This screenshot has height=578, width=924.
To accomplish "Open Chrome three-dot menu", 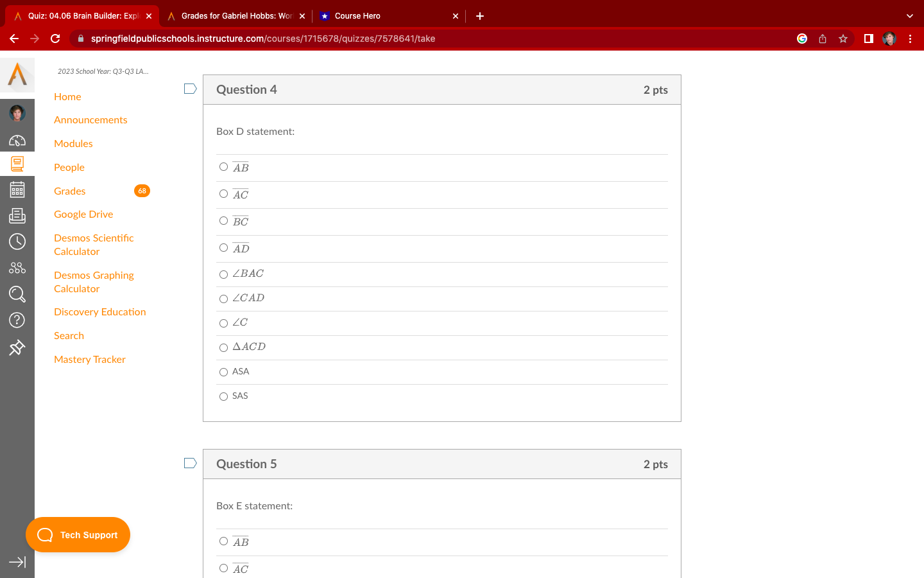I will coord(910,39).
